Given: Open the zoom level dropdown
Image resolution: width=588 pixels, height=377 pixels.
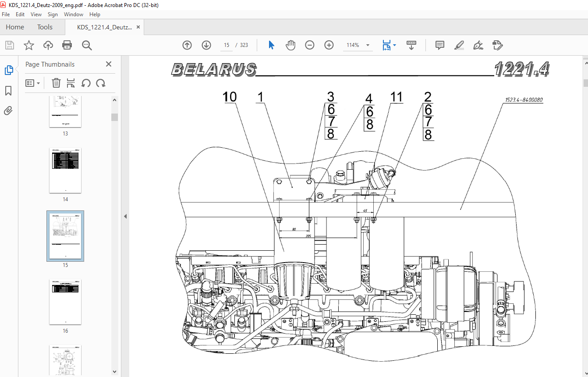Looking at the screenshot, I should tap(368, 45).
